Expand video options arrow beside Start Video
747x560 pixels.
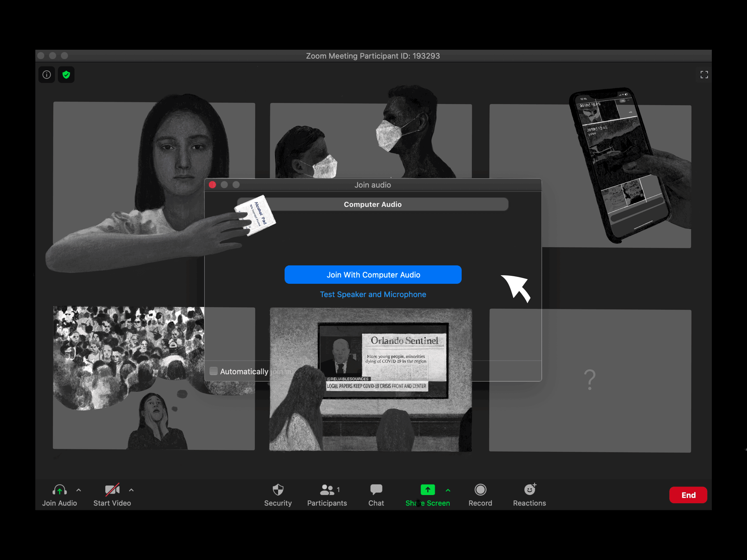131,490
